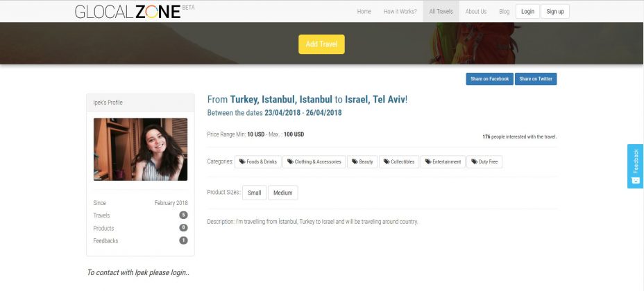Open the About Us page
This screenshot has width=644, height=291.
click(476, 12)
